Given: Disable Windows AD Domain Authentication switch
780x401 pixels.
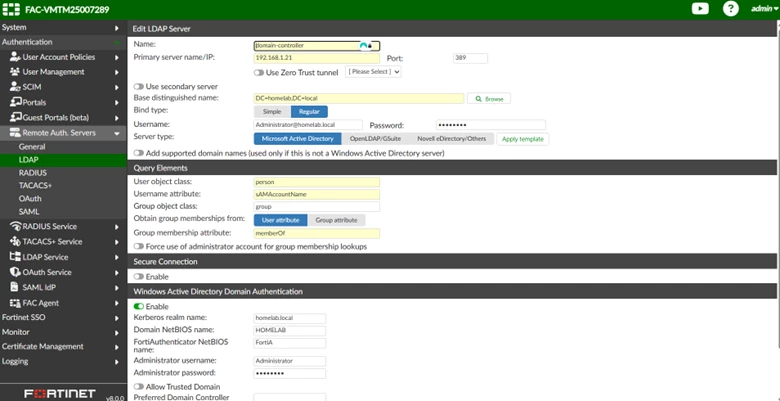Looking at the screenshot, I should click(x=139, y=306).
